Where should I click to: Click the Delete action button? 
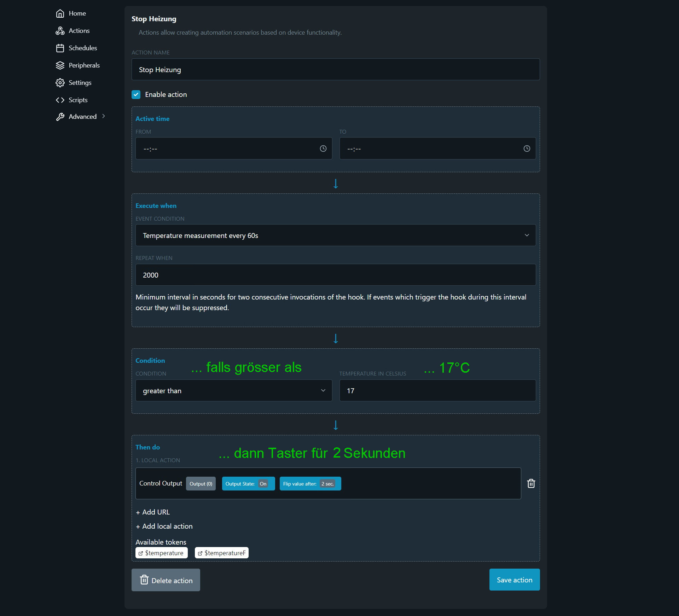pos(166,580)
